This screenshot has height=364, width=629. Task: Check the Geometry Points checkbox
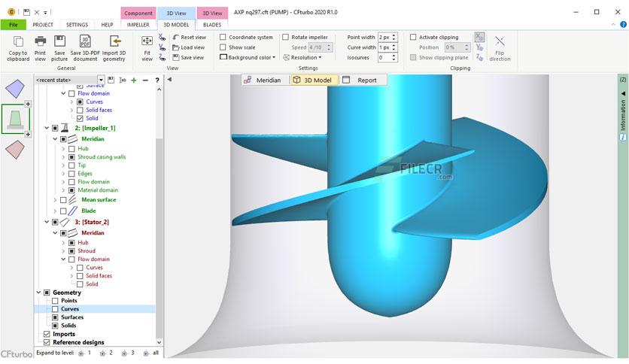tap(55, 301)
